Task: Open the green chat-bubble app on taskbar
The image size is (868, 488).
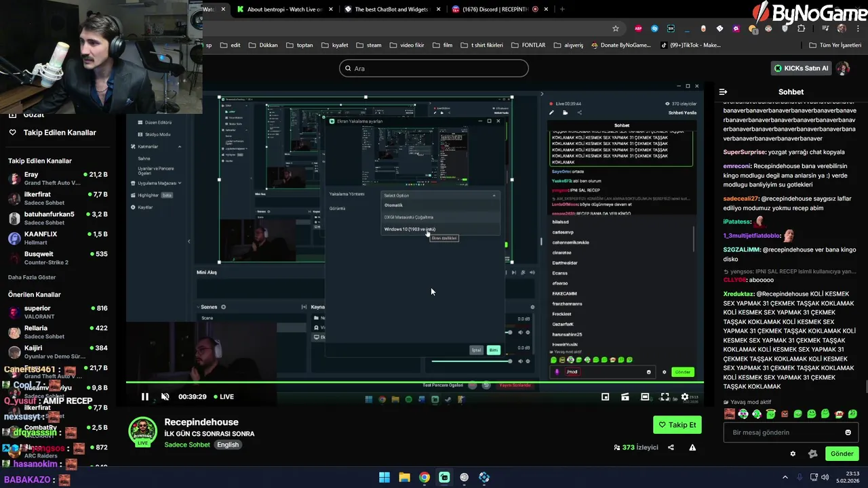Action: coord(444,477)
